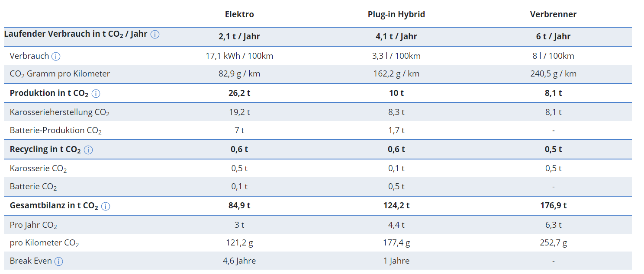
Task: Click the 17,1 kWh / 100km cell
Action: click(x=239, y=56)
